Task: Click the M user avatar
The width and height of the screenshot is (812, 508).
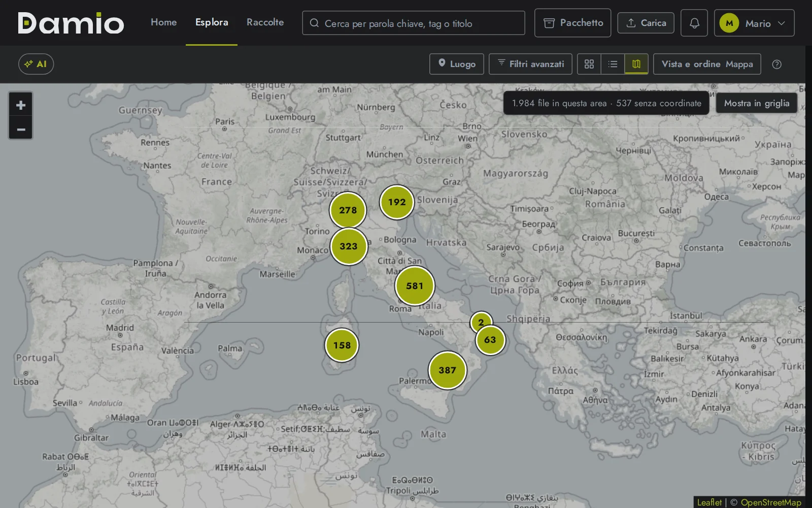Action: [x=729, y=23]
